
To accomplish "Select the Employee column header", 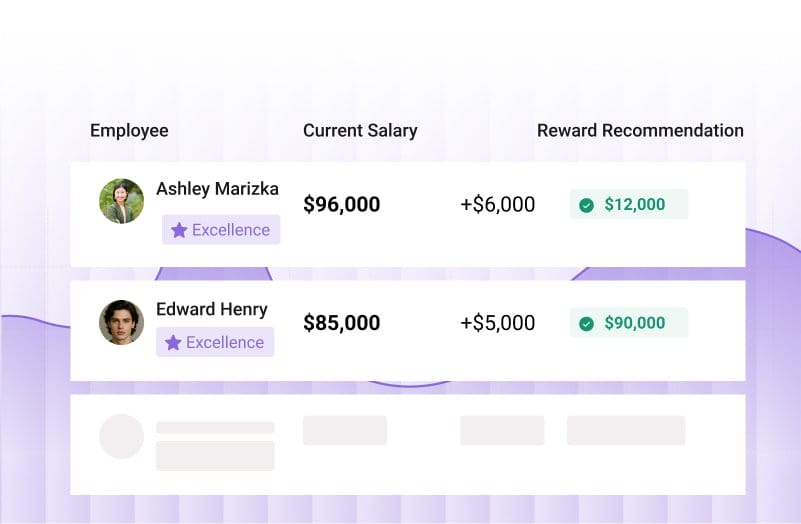I will (x=129, y=131).
